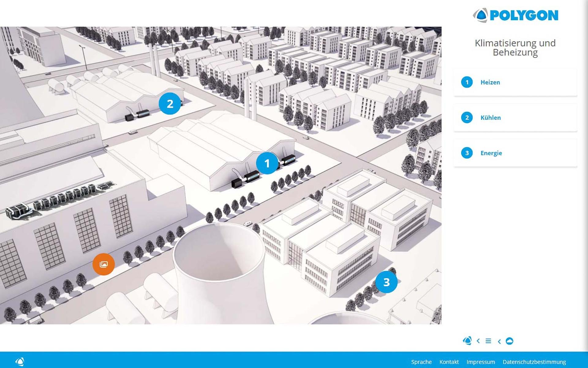
Task: Click the Polygon home icon in breadcrumb
Action: point(467,341)
